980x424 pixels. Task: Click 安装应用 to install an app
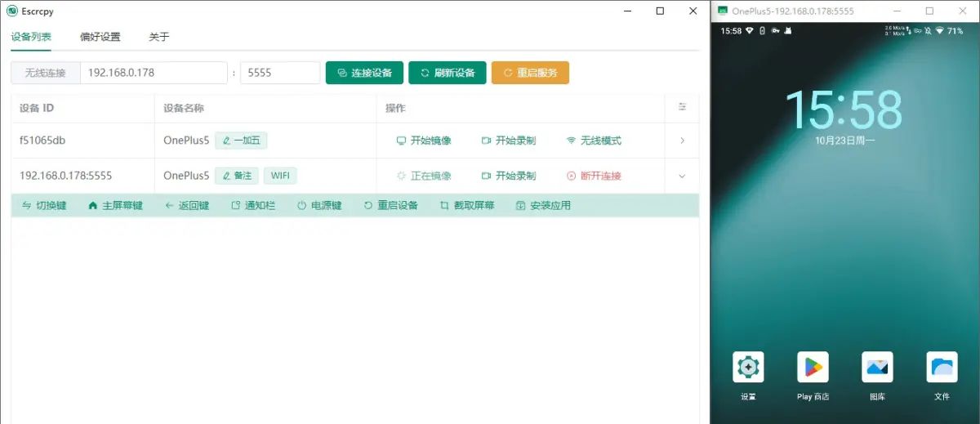544,205
